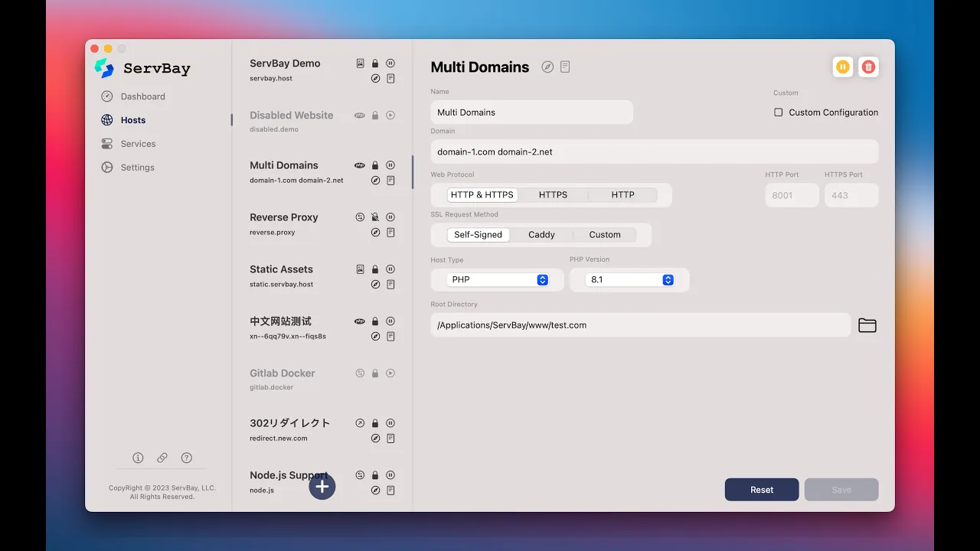The height and width of the screenshot is (551, 980).
Task: Pause the ServBay Demo host
Action: pos(390,64)
